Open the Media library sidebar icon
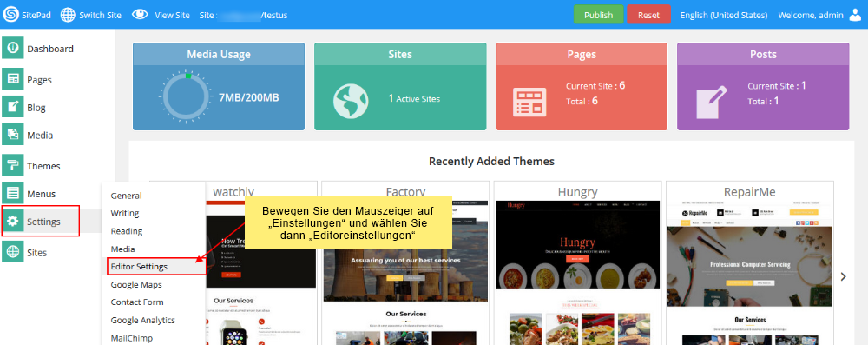Image resolution: width=868 pixels, height=345 pixels. (13, 135)
